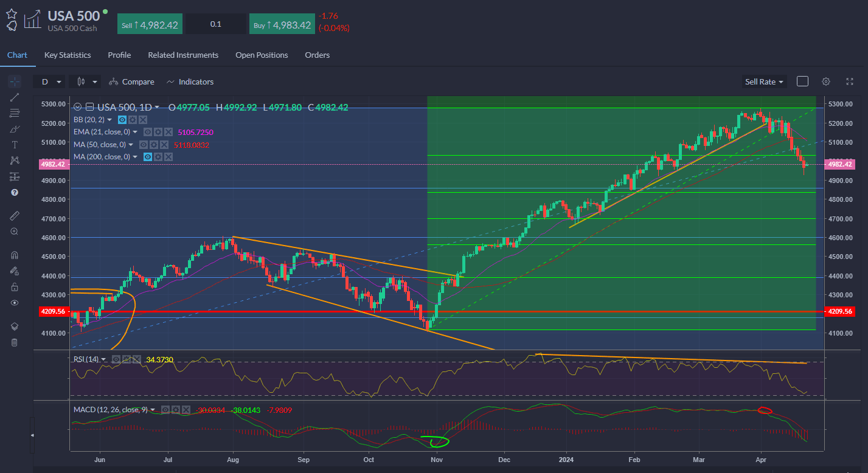Enable the magnet snap mode
Image resolution: width=868 pixels, height=473 pixels.
coord(15,255)
